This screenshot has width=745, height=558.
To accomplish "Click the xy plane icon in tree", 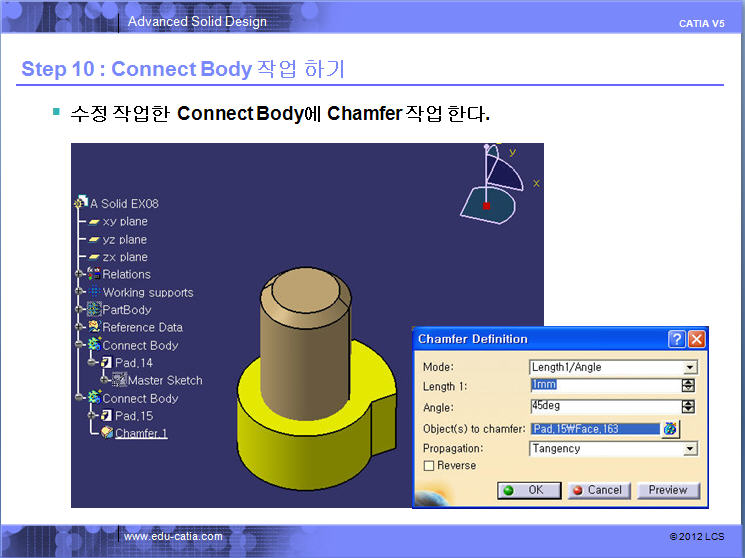I will (x=94, y=222).
